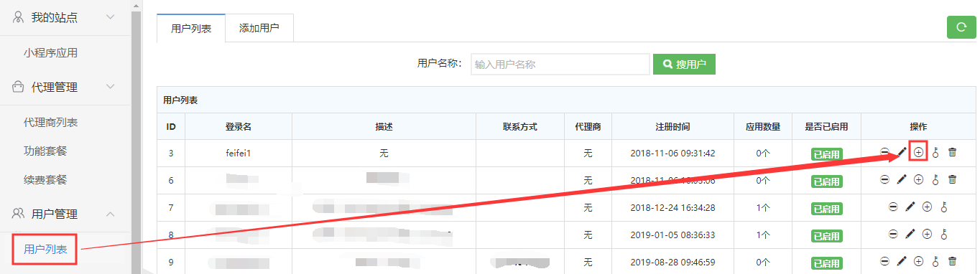The image size is (980, 274).
Task: Click the key icon for user feifei1
Action: [935, 152]
